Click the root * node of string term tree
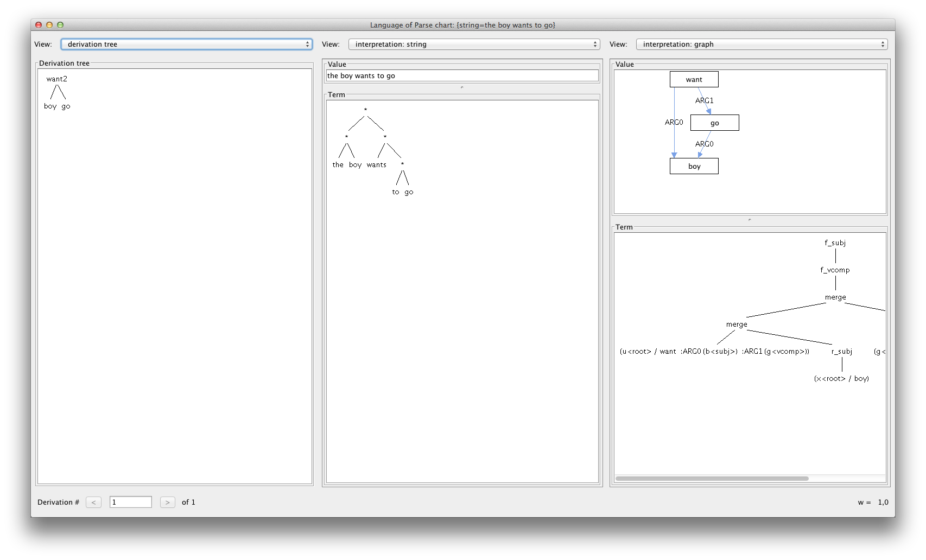Viewport: 926px width, 560px height. [x=365, y=110]
